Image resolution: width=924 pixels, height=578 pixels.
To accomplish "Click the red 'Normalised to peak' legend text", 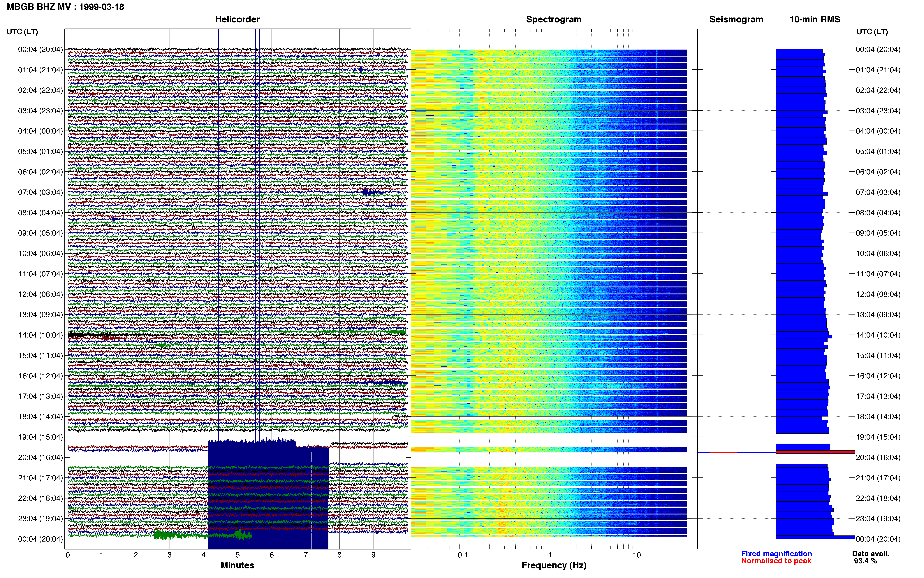I will [x=776, y=561].
